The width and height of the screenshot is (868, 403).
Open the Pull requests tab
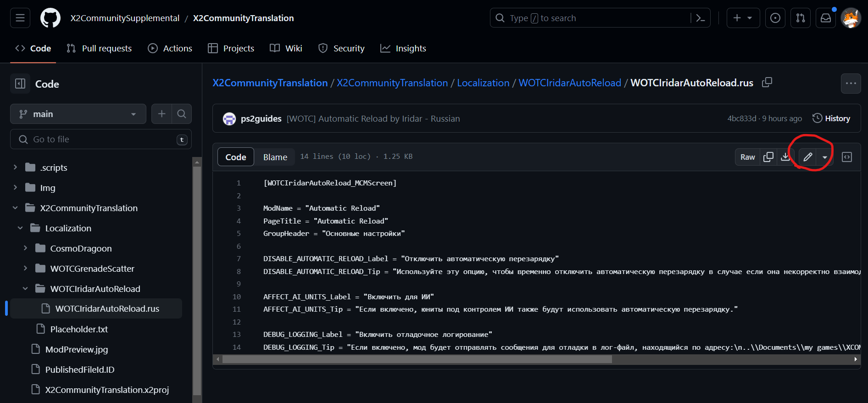(99, 48)
